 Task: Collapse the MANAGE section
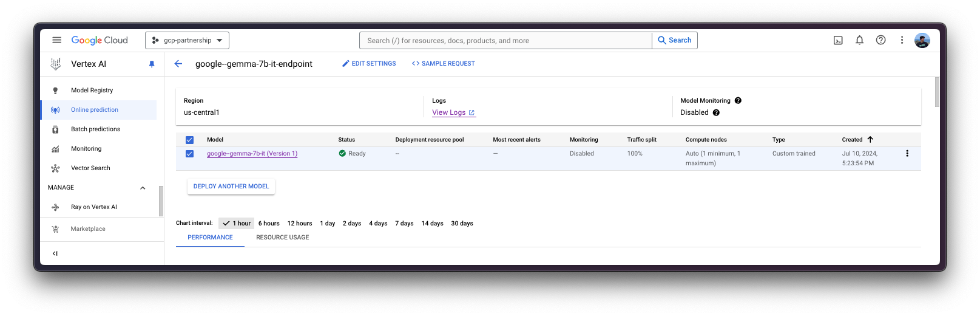tap(143, 188)
